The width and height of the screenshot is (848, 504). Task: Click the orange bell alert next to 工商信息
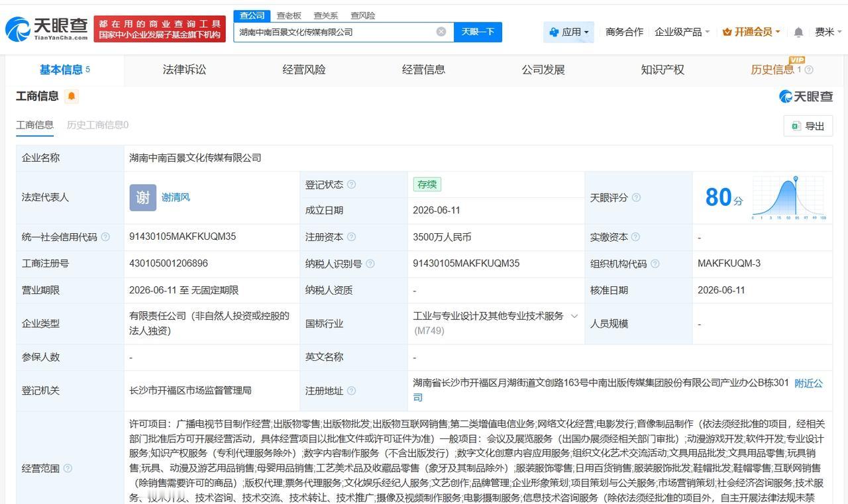pos(72,97)
